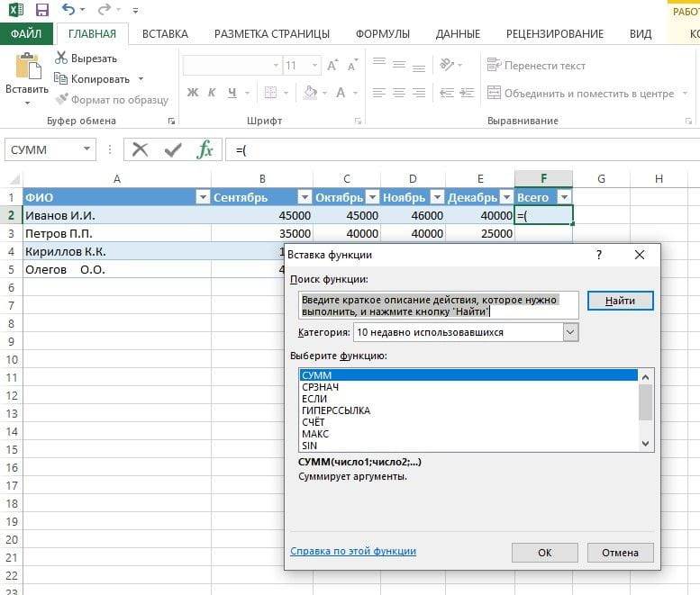
Task: Decrease font size with small A icon
Action: [352, 66]
